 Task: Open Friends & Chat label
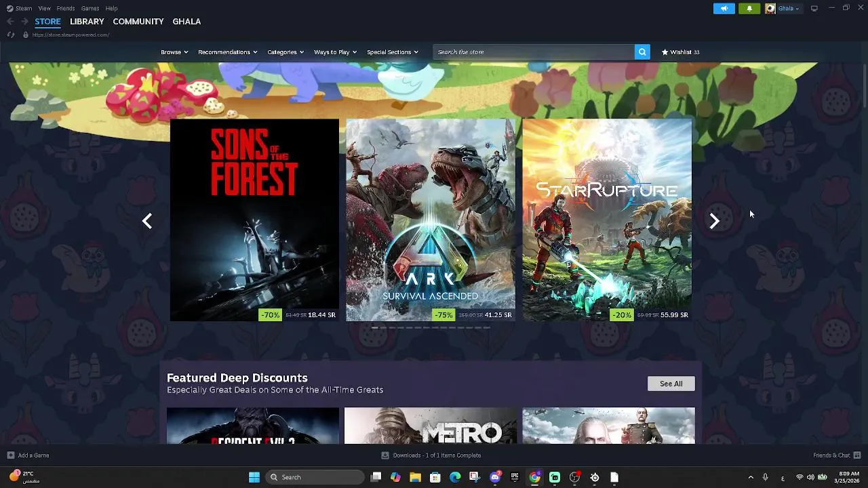[x=831, y=455]
